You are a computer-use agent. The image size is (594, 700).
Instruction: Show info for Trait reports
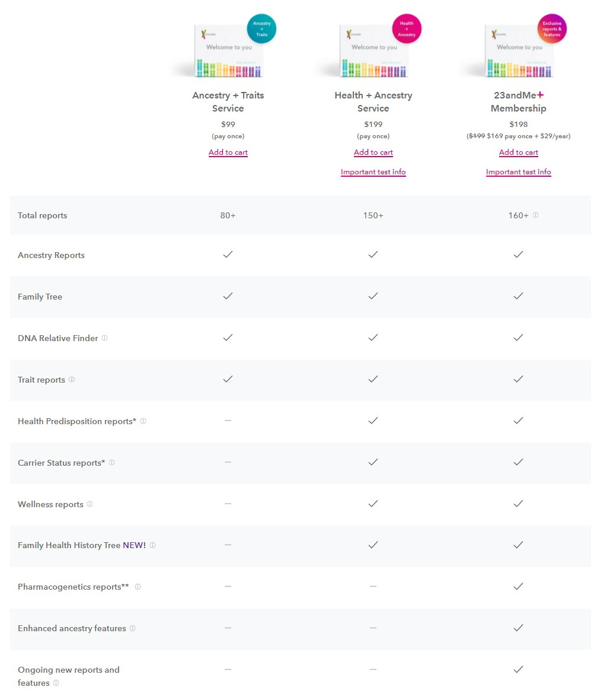point(71,379)
